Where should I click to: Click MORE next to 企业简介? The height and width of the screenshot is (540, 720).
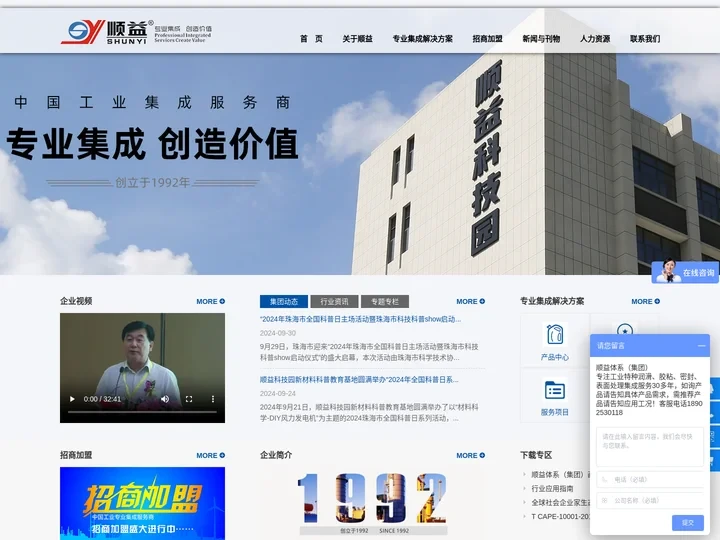[471, 455]
